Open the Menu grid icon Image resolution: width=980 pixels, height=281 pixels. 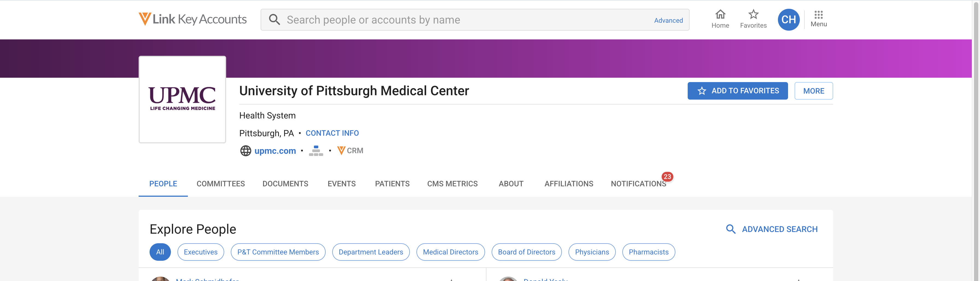(x=818, y=15)
